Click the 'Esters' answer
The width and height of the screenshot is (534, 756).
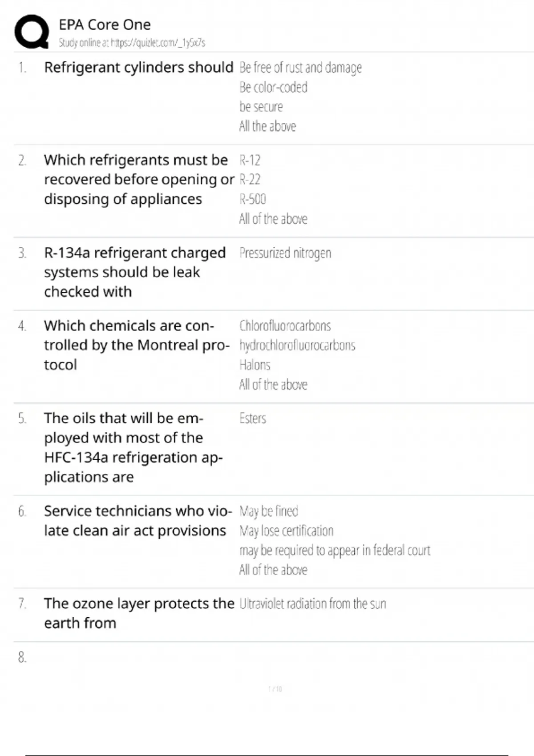253,418
